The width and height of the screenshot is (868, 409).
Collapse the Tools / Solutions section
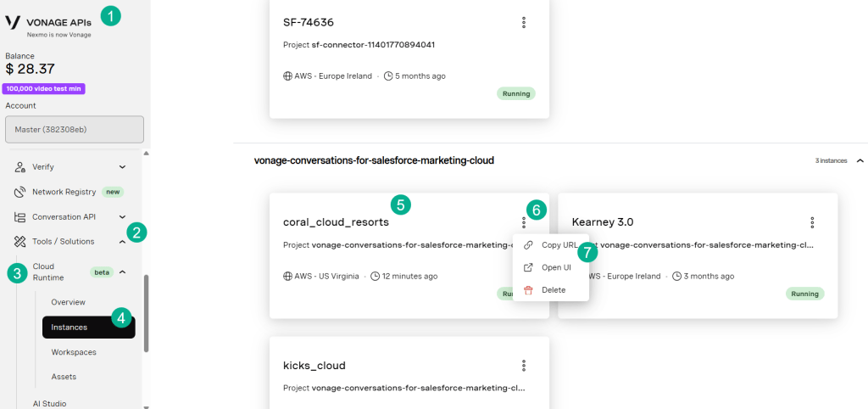point(122,242)
